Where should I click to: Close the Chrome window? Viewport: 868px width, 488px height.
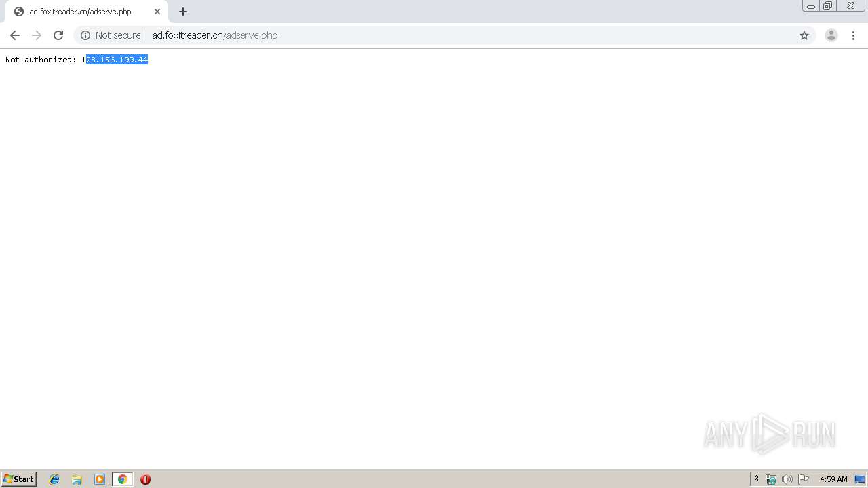point(850,6)
